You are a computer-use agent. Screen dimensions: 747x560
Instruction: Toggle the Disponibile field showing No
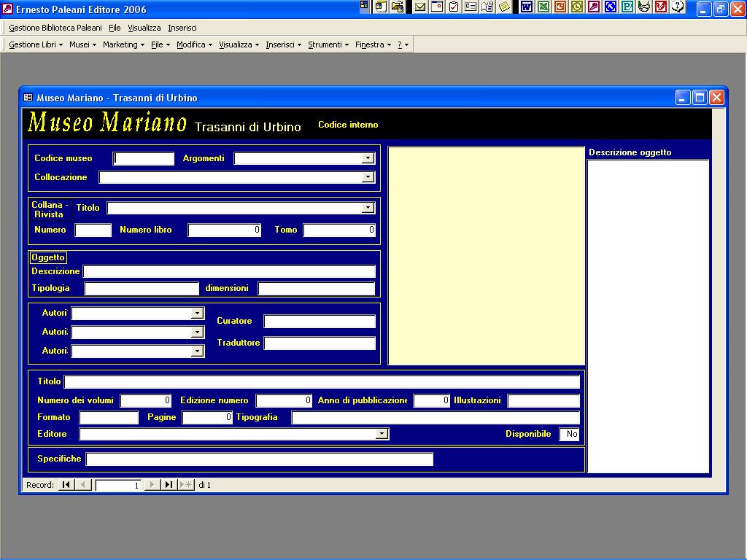tap(569, 435)
